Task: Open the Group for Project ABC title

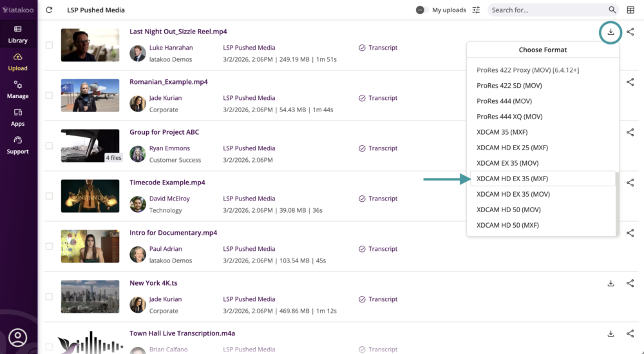Action: tap(164, 132)
